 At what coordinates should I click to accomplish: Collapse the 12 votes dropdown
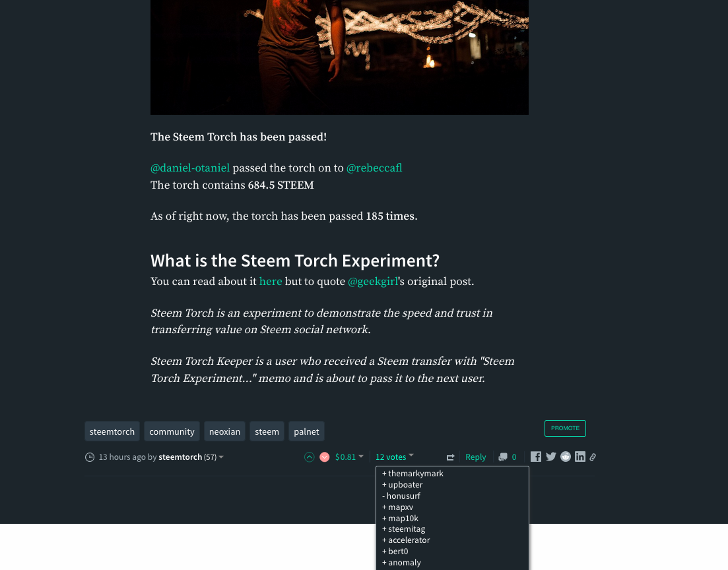[x=394, y=457]
